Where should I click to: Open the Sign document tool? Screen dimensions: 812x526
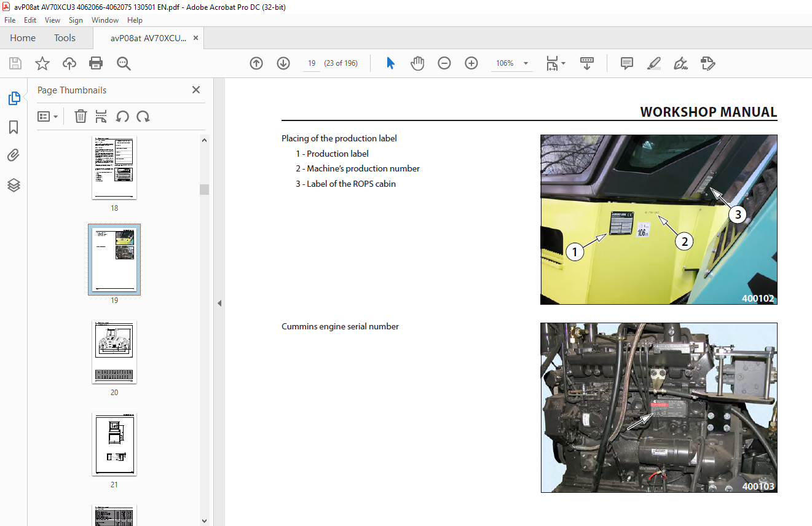(680, 63)
